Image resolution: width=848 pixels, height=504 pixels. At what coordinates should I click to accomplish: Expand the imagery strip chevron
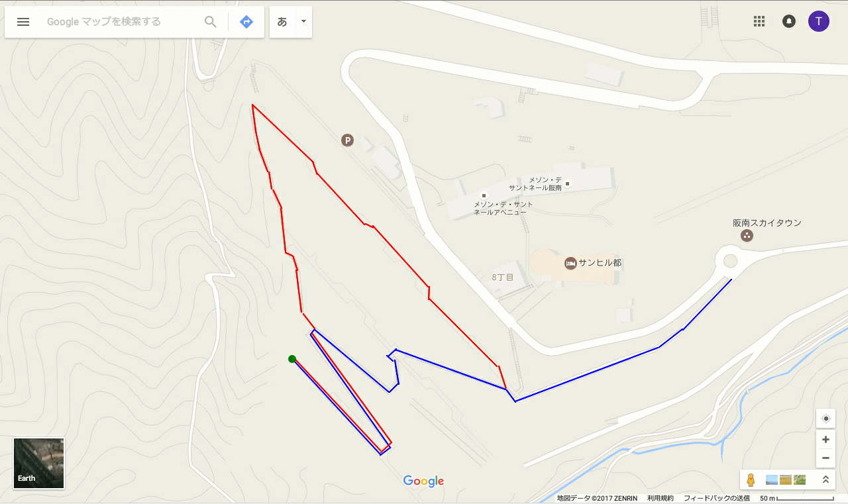(x=825, y=479)
